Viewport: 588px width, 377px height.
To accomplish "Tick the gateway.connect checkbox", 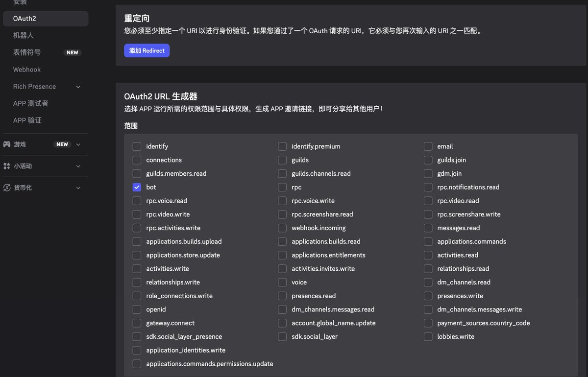I will [137, 323].
